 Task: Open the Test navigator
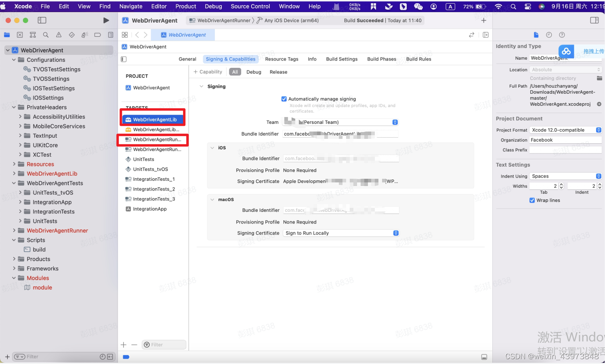point(72,35)
